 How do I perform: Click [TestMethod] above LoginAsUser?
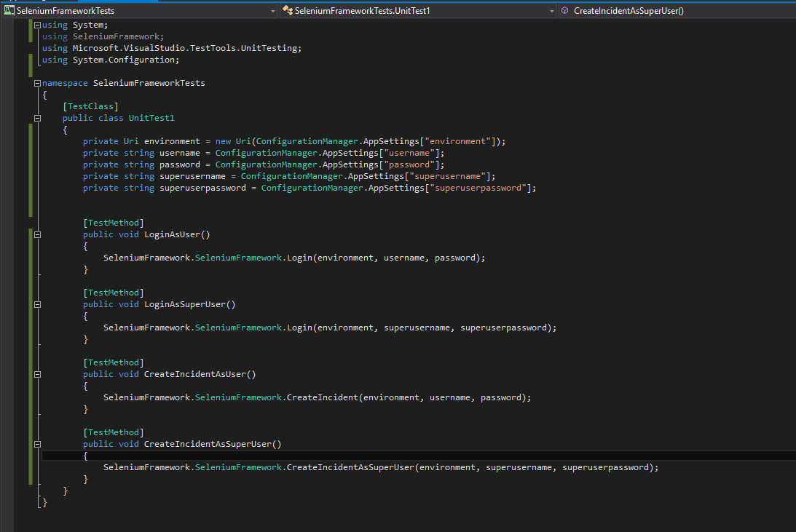tap(114, 223)
